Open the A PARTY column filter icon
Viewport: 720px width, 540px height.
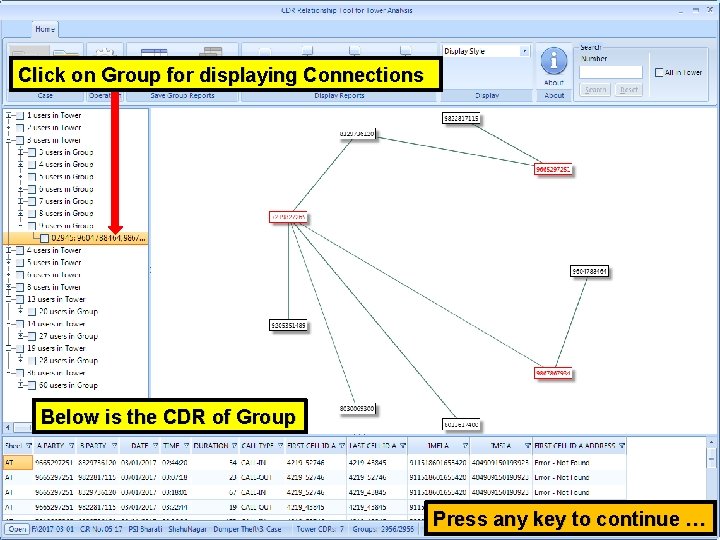point(71,445)
